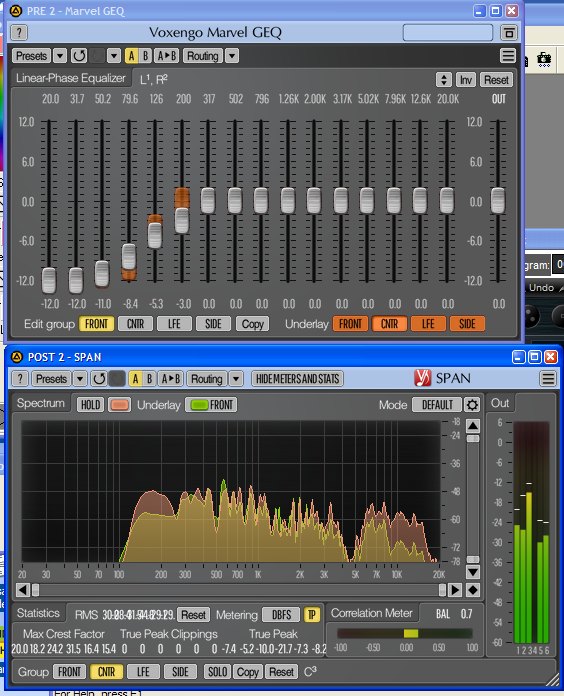564x696 pixels.
Task: Select LFE edit group in Marvel GEQ
Action: 174,324
